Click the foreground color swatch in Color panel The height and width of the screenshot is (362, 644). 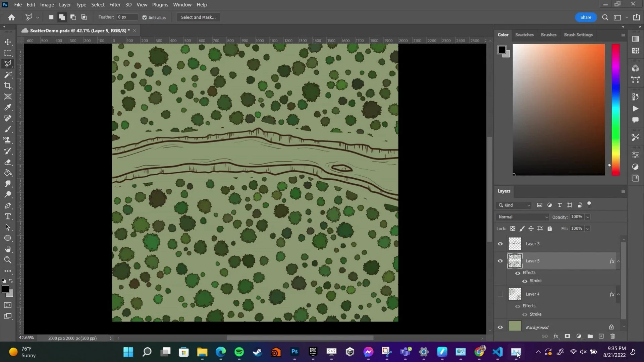(502, 50)
